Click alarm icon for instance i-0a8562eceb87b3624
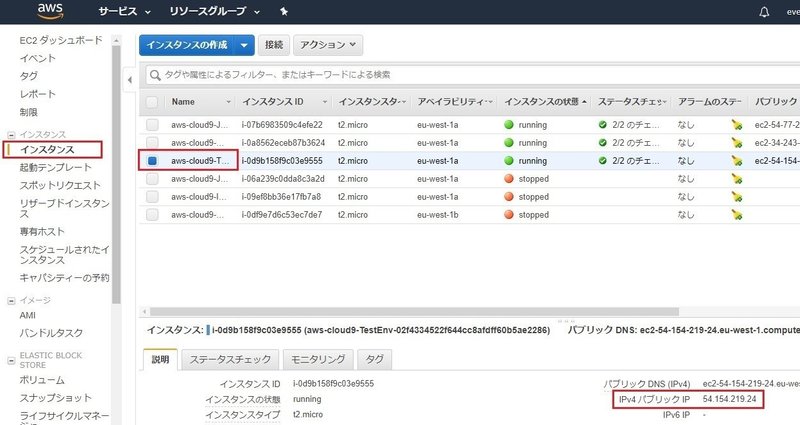This screenshot has height=425, width=800. [x=736, y=143]
